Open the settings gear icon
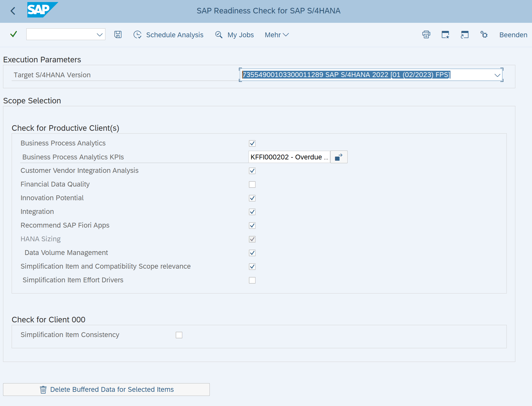 (x=484, y=34)
